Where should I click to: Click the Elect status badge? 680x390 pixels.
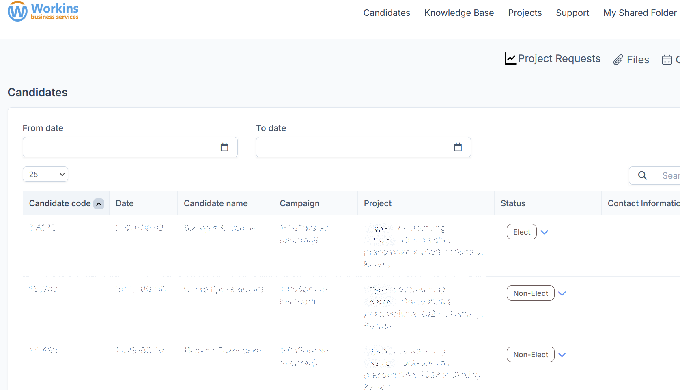tap(522, 232)
